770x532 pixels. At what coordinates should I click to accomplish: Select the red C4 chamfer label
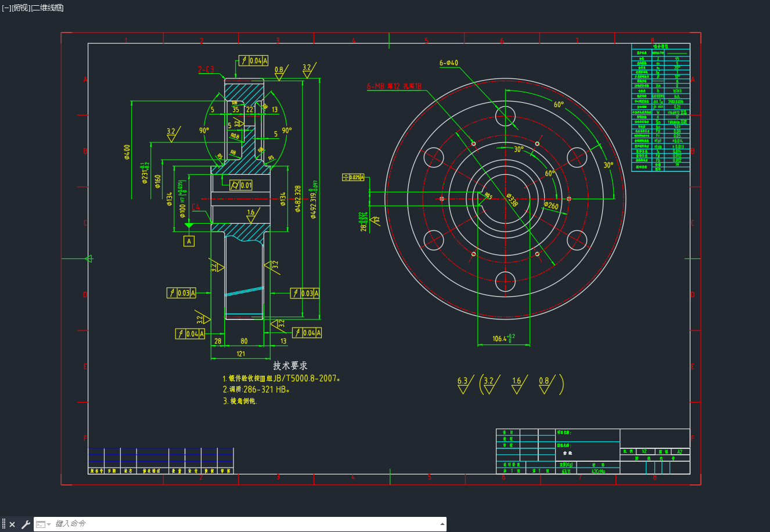196,207
